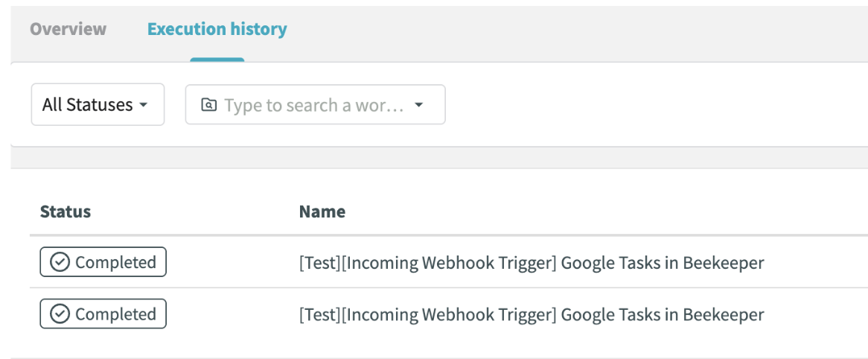
Task: Select the Execution history tab
Action: click(217, 29)
